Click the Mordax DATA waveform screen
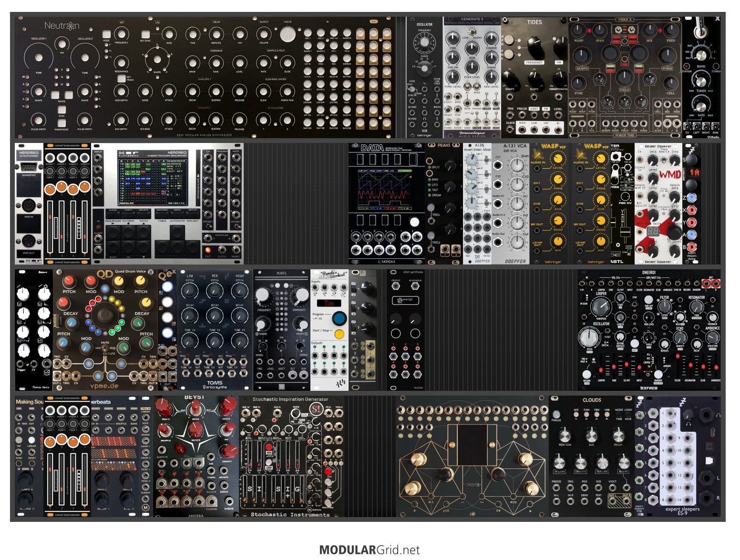Screen dimensions: 740x560 click(386, 190)
